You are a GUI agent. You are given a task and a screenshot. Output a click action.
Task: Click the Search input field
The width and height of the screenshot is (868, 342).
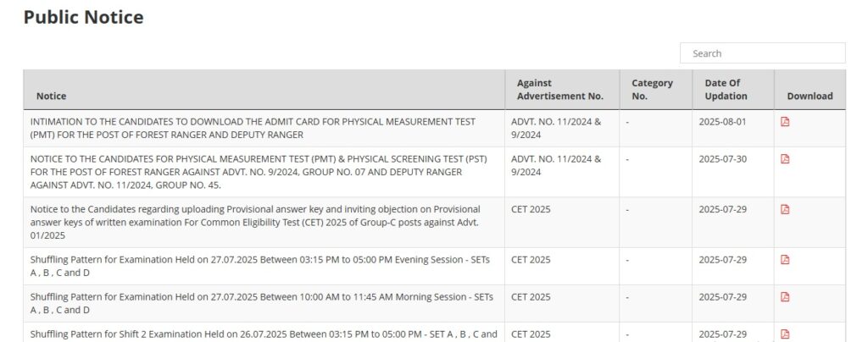click(x=762, y=53)
